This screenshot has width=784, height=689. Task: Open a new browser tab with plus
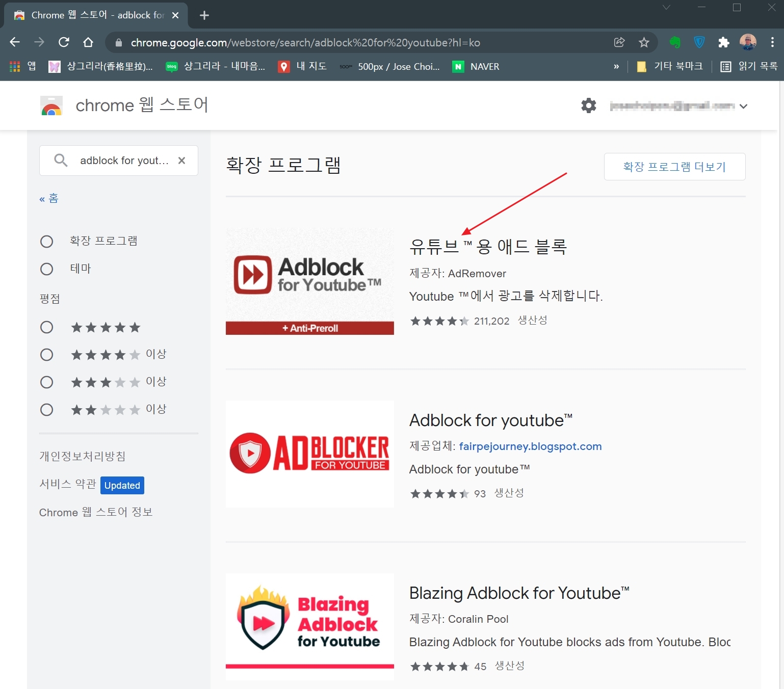pos(204,15)
